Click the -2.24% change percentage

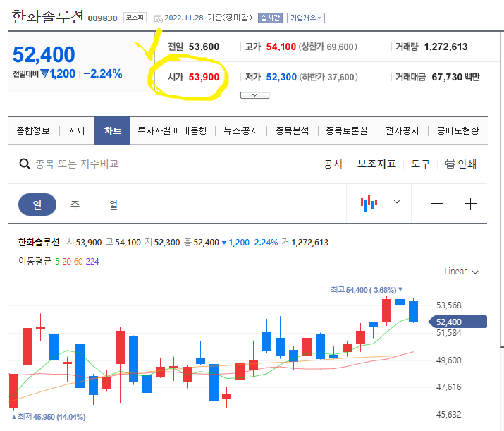coord(103,73)
